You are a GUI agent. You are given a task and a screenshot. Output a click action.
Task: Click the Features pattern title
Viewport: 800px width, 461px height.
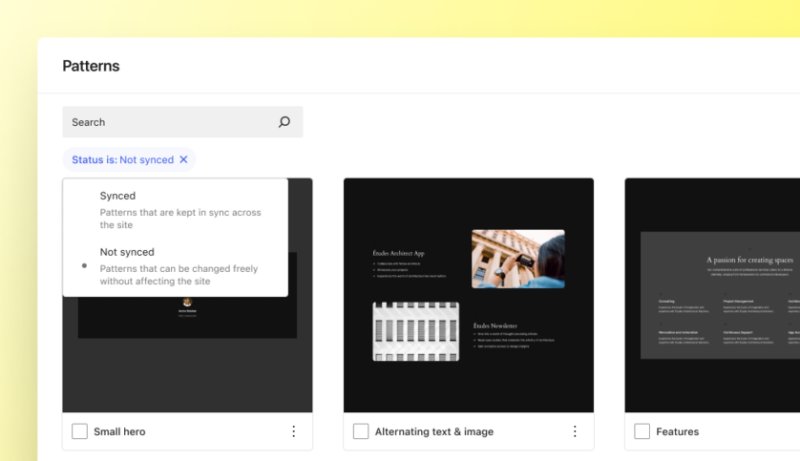point(677,431)
